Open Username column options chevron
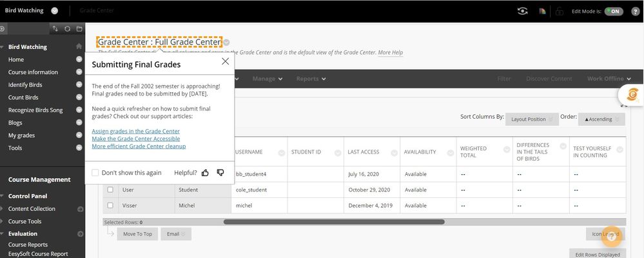 tap(281, 153)
